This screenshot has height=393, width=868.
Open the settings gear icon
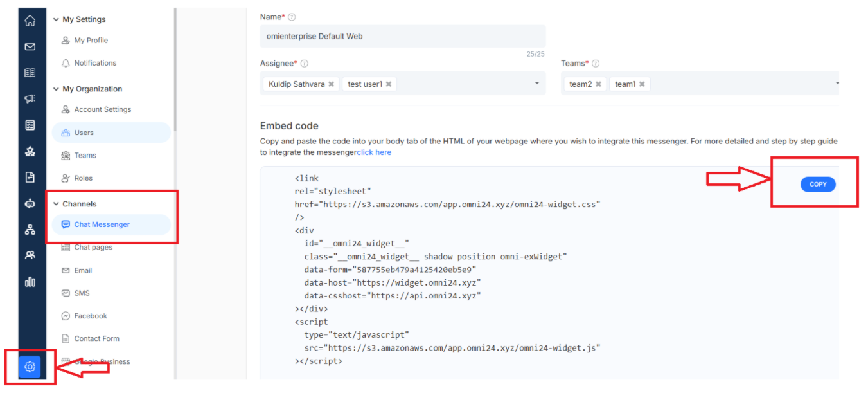click(30, 367)
